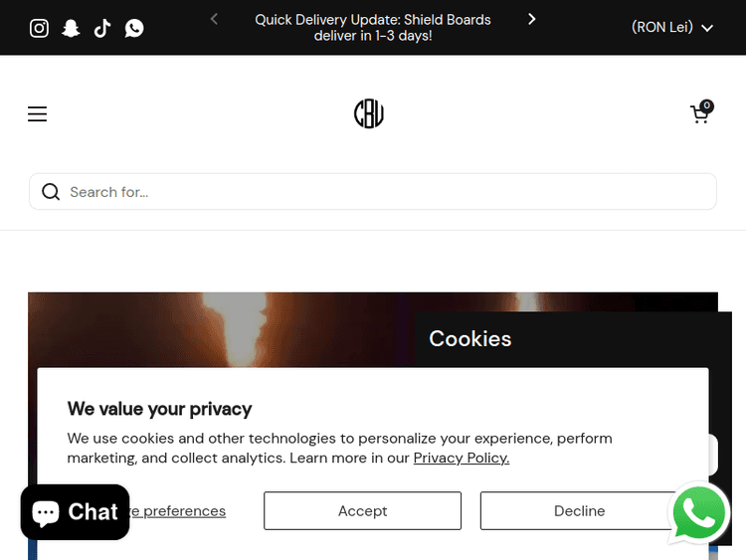Click the floating green WhatsApp button
This screenshot has height=560, width=746.
700,513
